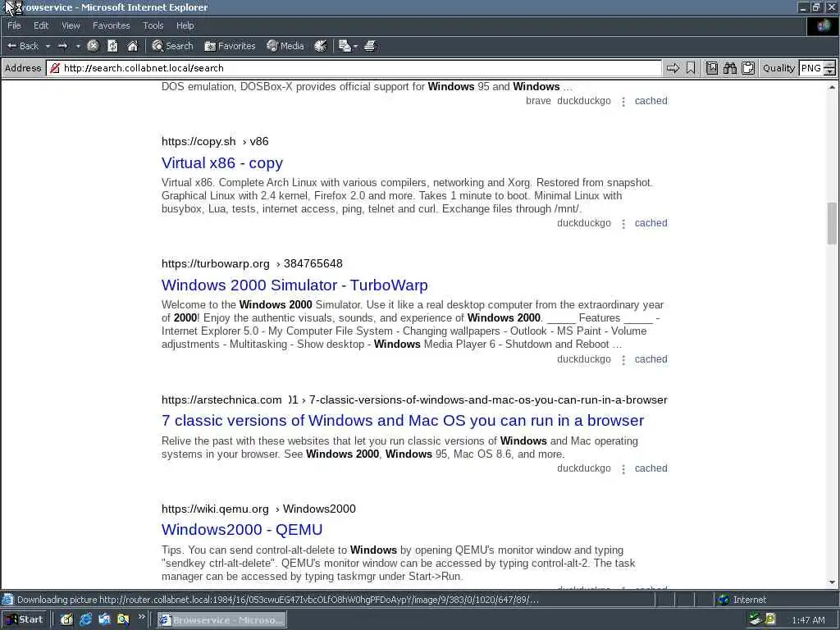This screenshot has height=630, width=840.
Task: Open the Edit menu
Action: (x=41, y=25)
